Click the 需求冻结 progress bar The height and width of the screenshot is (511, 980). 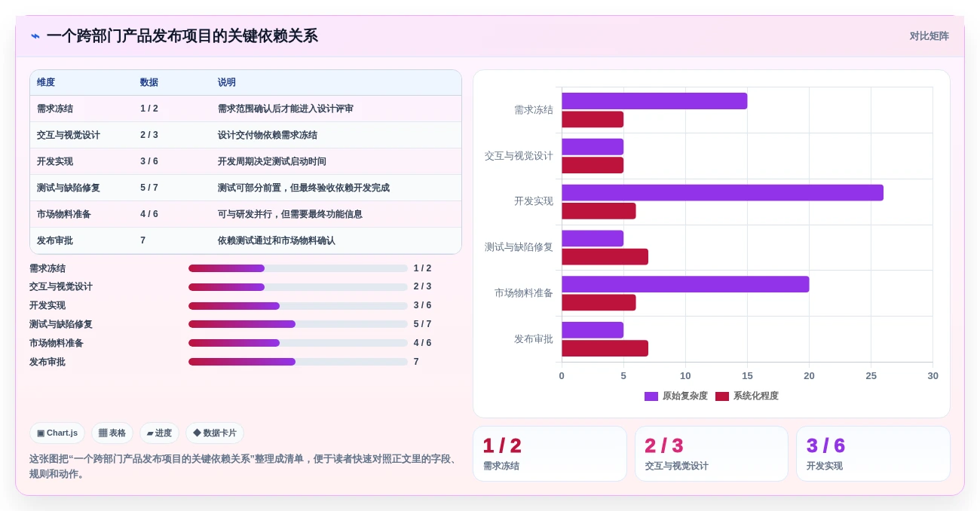pos(298,268)
